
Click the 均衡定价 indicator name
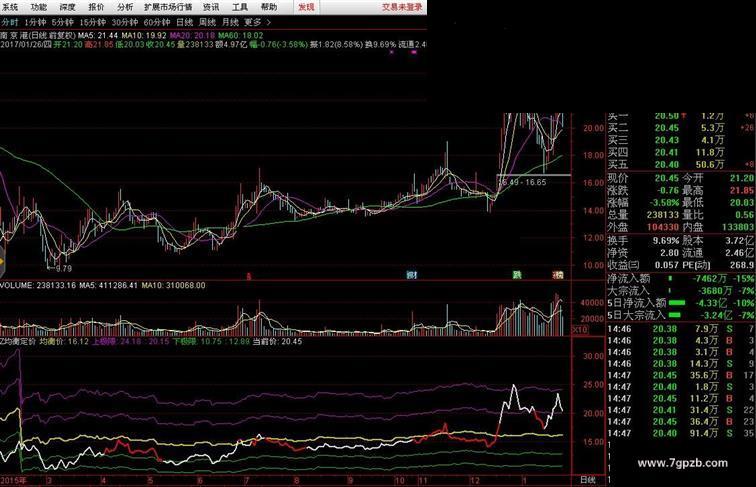coord(18,341)
